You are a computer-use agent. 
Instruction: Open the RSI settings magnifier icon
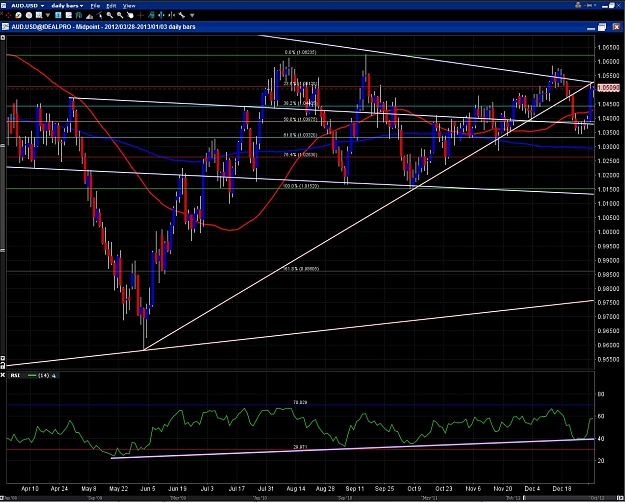tap(54, 375)
